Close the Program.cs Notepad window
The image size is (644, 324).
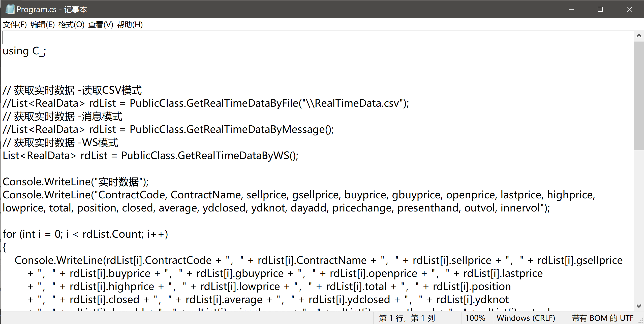coord(629,9)
